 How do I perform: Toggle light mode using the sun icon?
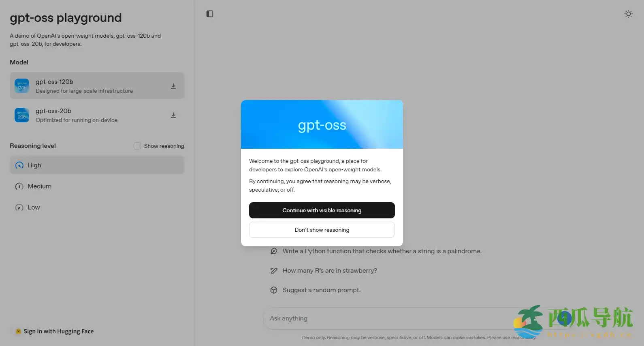(x=628, y=14)
